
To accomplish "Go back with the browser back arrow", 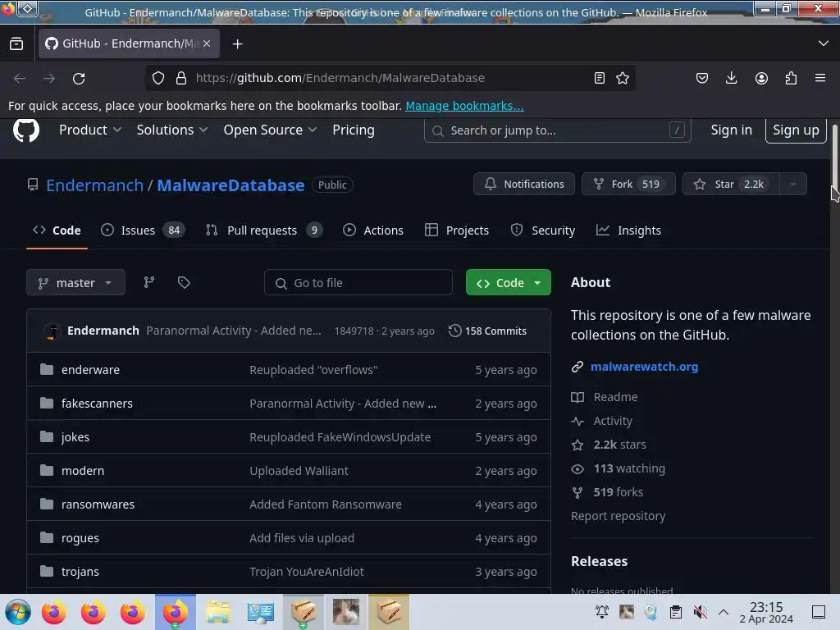I will [20, 78].
